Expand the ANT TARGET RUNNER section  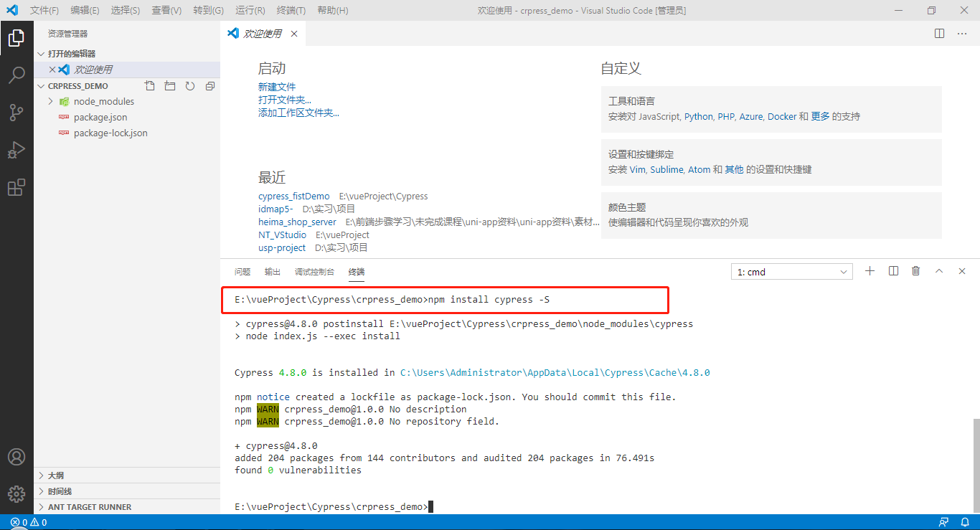click(127, 507)
